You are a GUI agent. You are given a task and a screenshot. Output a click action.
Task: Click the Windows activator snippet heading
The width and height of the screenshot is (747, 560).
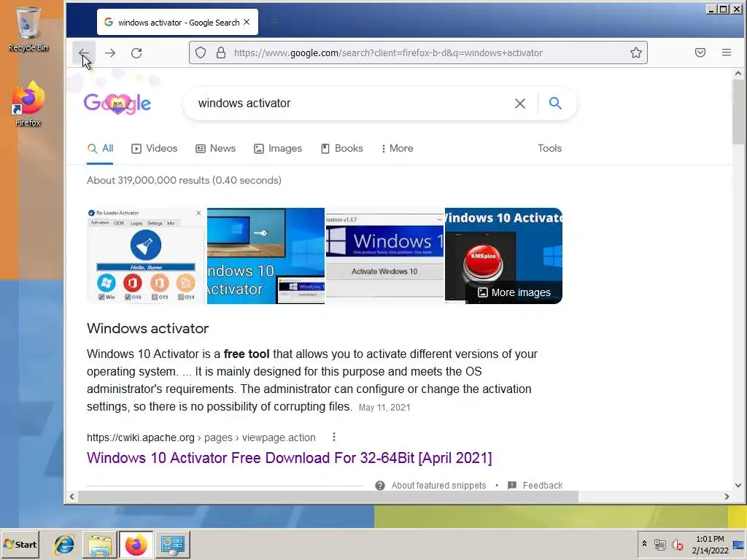147,329
